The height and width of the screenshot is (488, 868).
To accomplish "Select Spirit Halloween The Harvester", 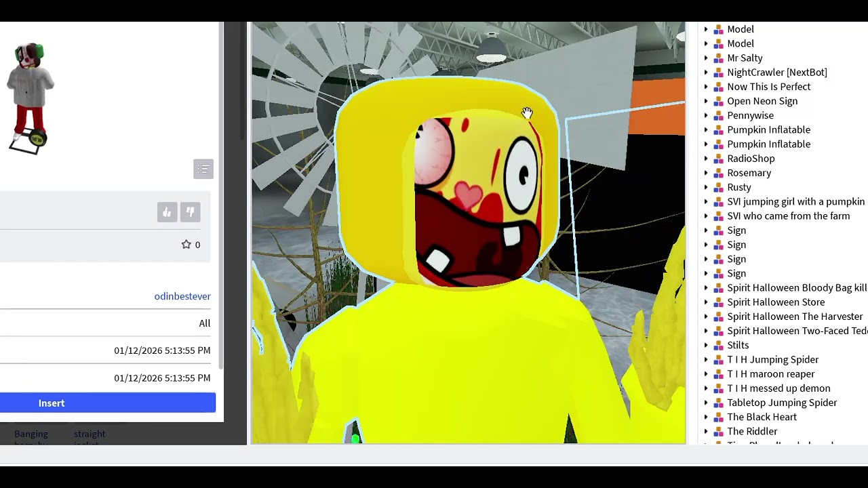I will coord(795,317).
